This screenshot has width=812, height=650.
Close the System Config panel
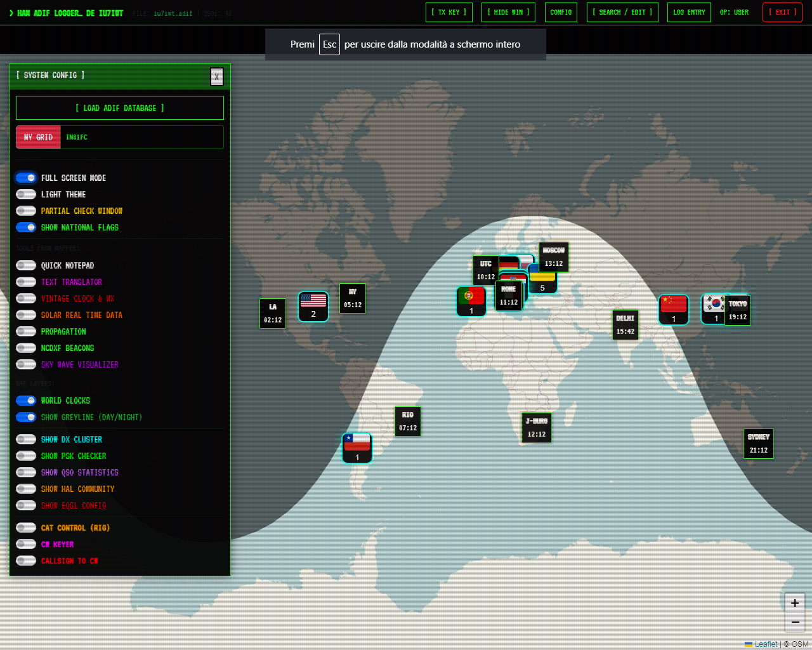[x=216, y=77]
